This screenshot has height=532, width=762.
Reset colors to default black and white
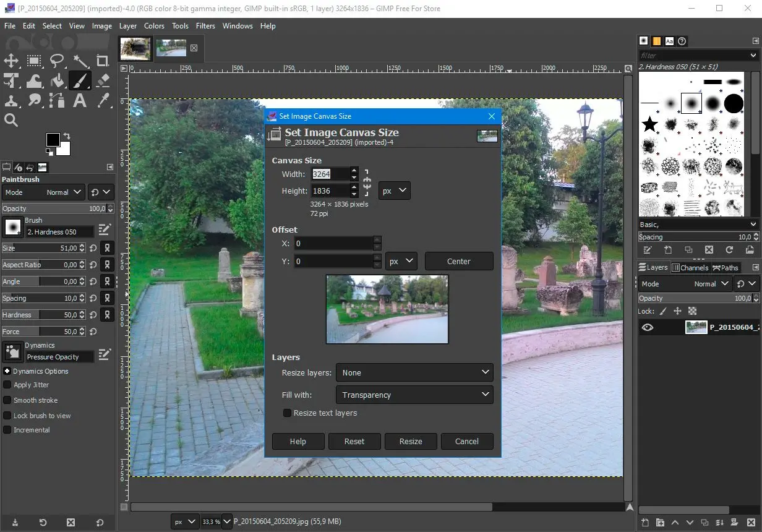[x=49, y=152]
